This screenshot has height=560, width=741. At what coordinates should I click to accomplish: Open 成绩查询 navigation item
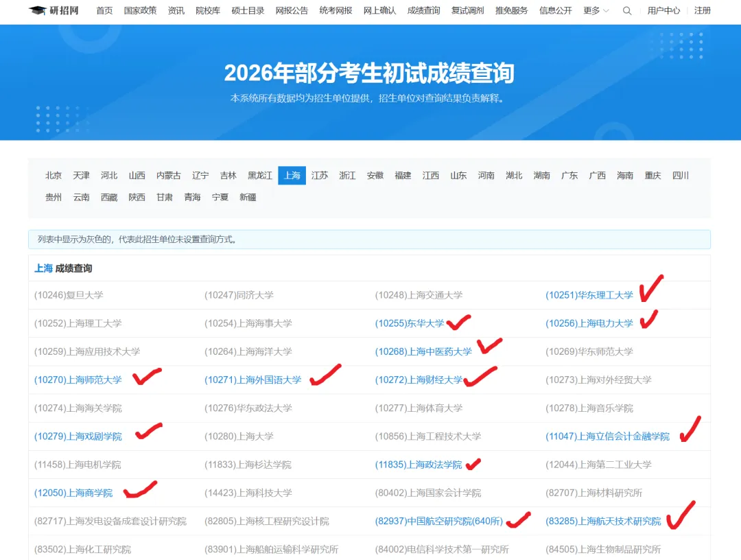point(424,10)
